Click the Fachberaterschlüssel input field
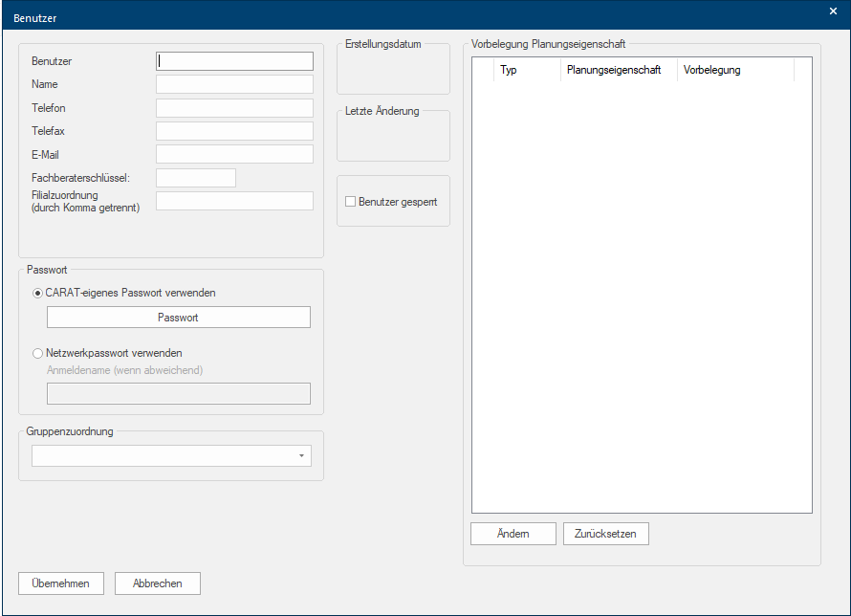The width and height of the screenshot is (851, 616). [195, 178]
